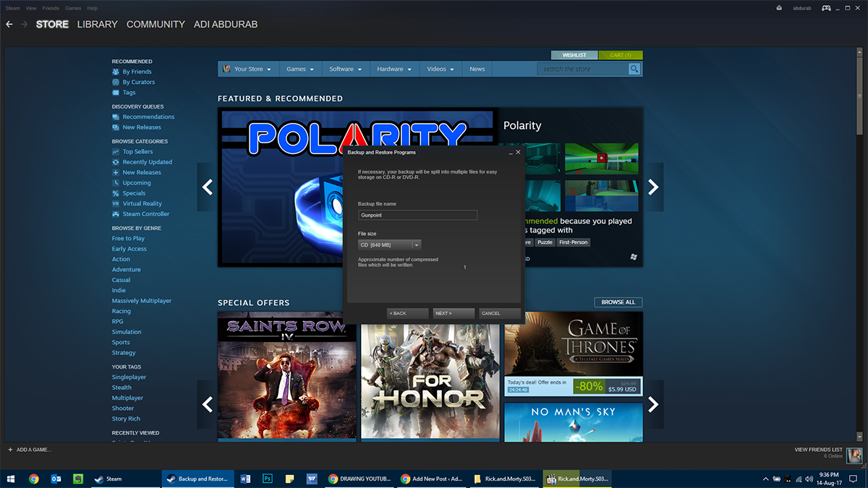Click the Backup file name input field

[x=417, y=215]
